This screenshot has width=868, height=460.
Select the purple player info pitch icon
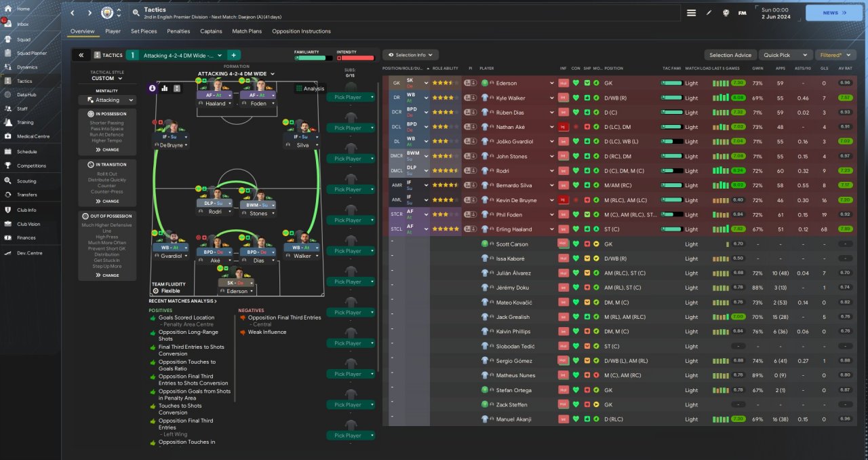click(152, 88)
